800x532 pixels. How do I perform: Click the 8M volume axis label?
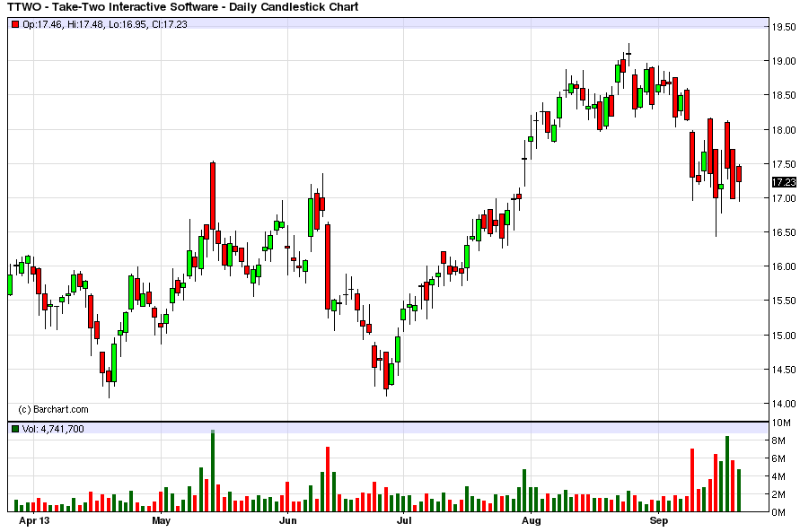[x=778, y=440]
